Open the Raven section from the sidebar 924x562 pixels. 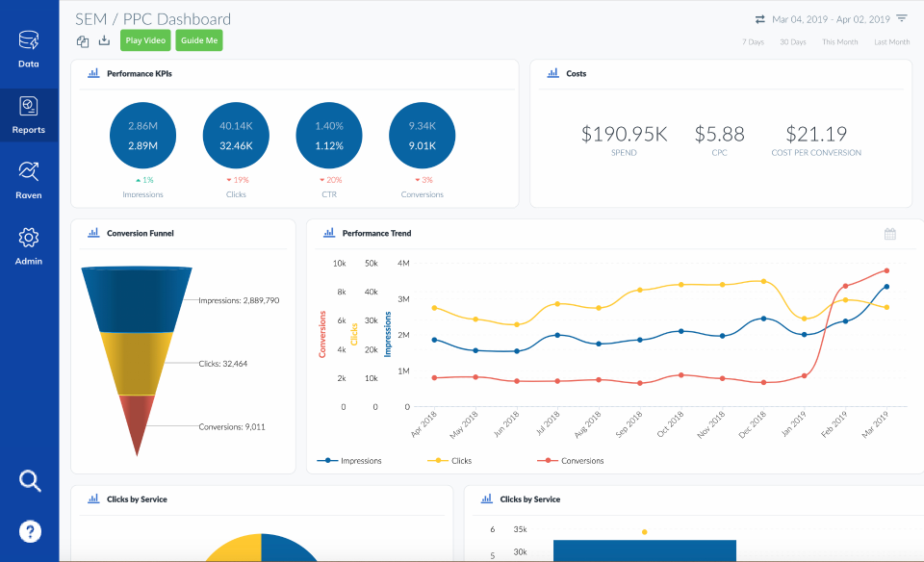tap(28, 178)
